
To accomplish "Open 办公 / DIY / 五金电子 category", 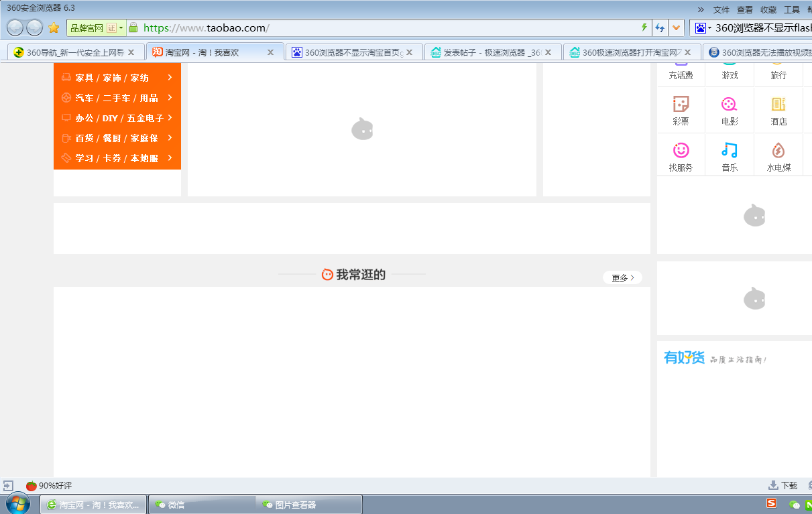I will (x=119, y=118).
